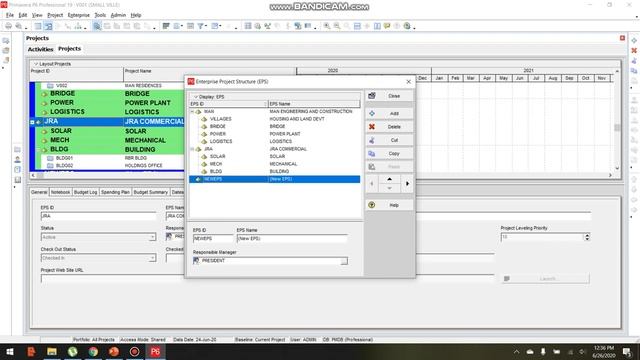
Task: Increase Project Leveling Priority with stepper
Action: [587, 236]
